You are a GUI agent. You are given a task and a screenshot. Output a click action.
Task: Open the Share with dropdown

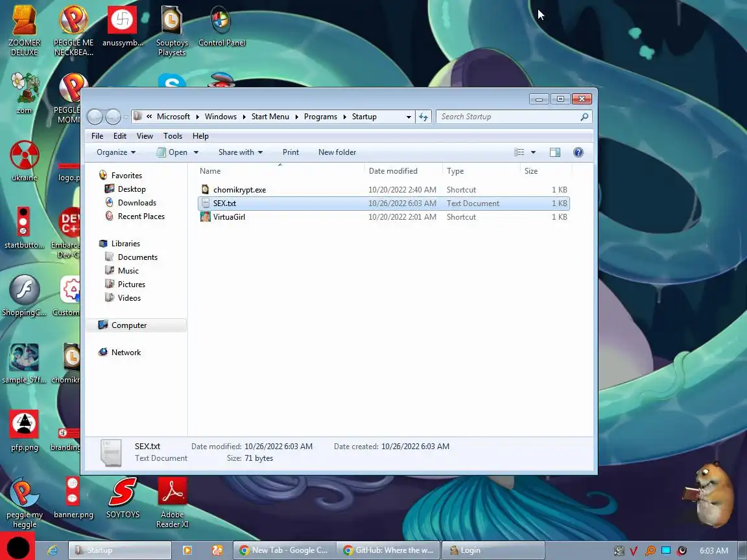[x=241, y=152]
